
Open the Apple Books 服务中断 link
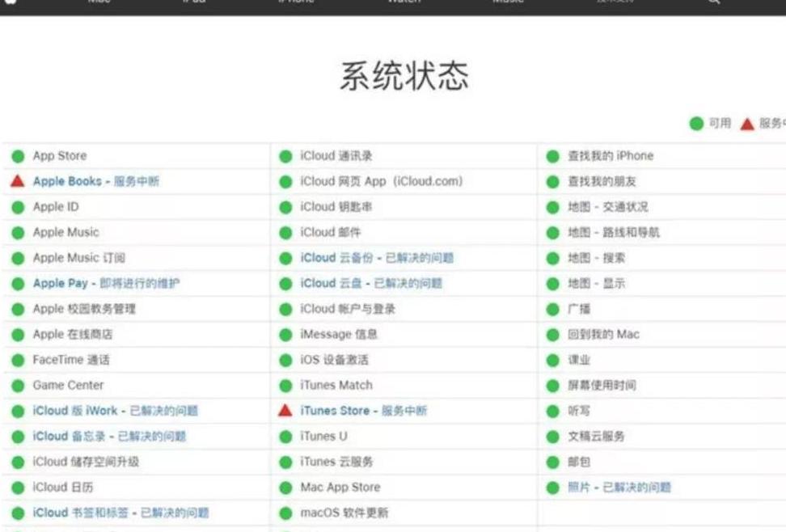pyautogui.click(x=95, y=181)
